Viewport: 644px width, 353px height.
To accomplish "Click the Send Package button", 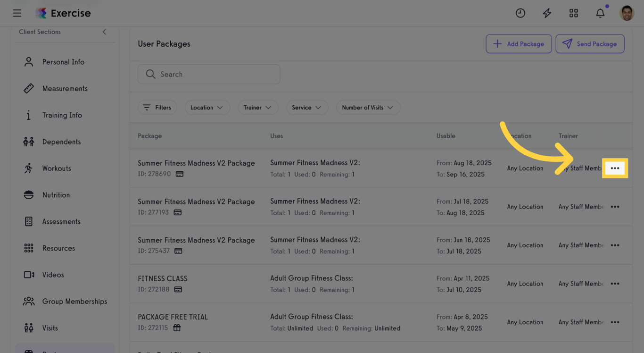I will (590, 44).
